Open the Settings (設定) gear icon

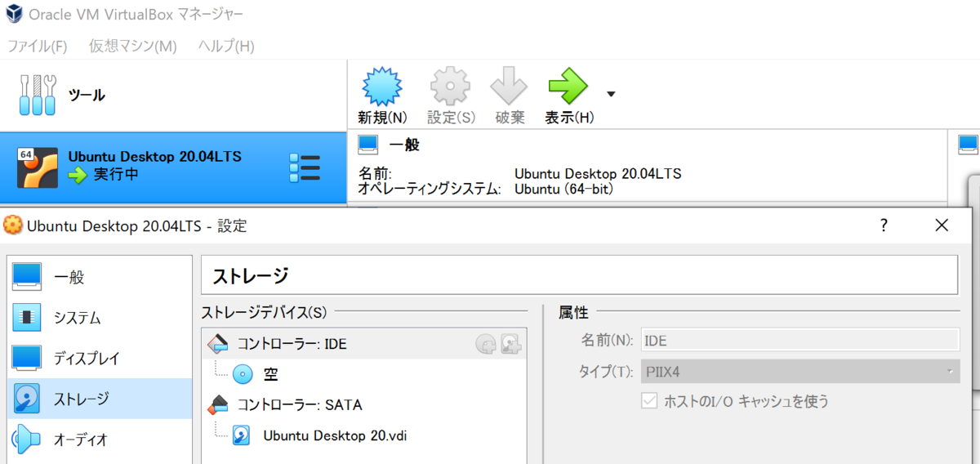click(x=450, y=85)
